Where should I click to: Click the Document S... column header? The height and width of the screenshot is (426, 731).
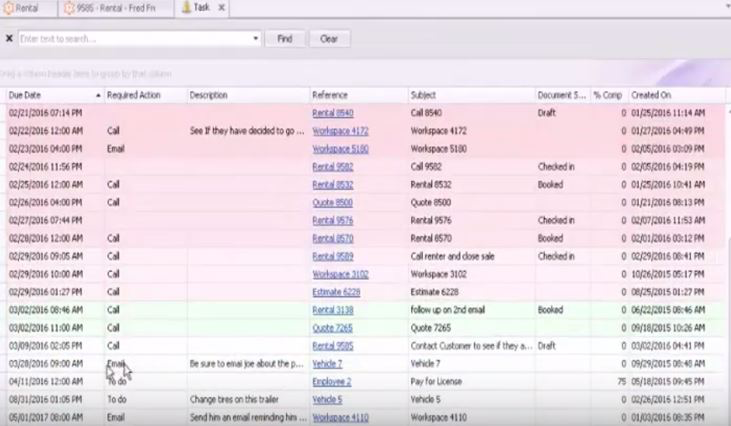tap(563, 95)
